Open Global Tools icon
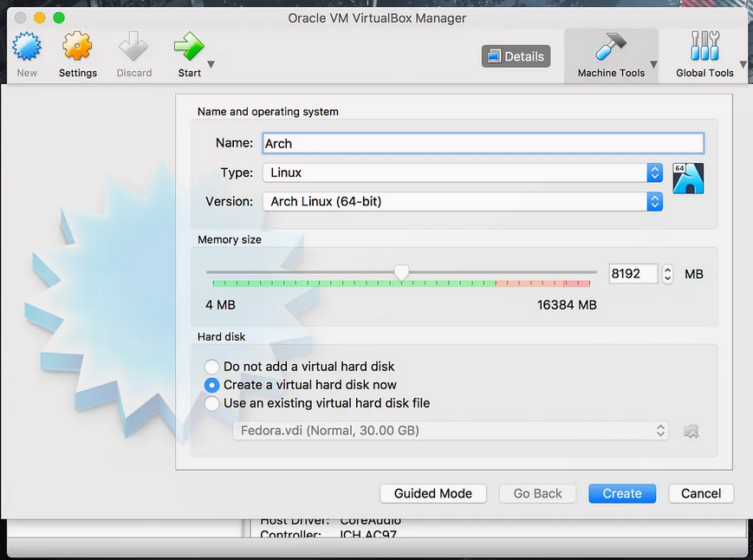Viewport: 753px width, 560px height. pos(704,47)
